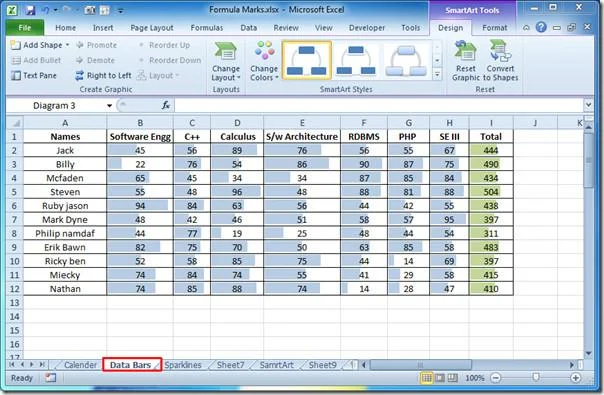This screenshot has height=395, width=604.
Task: Click the Undo arrow icon
Action: (x=46, y=10)
